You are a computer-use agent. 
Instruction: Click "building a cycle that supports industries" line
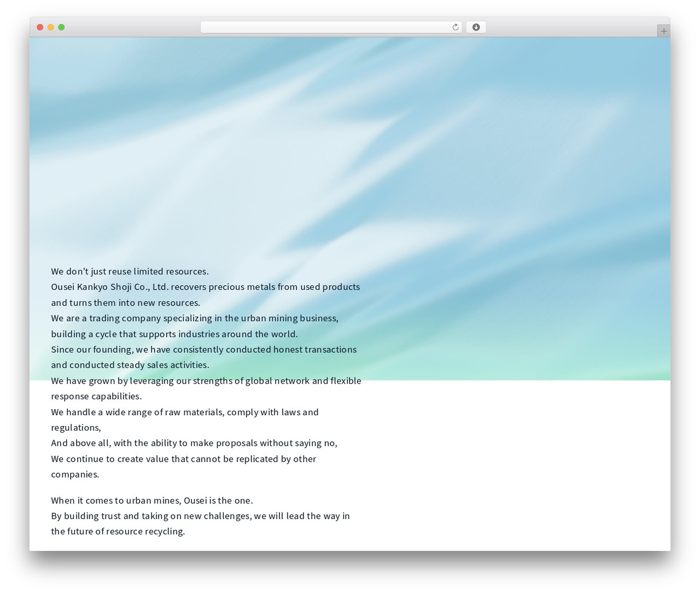(x=174, y=334)
